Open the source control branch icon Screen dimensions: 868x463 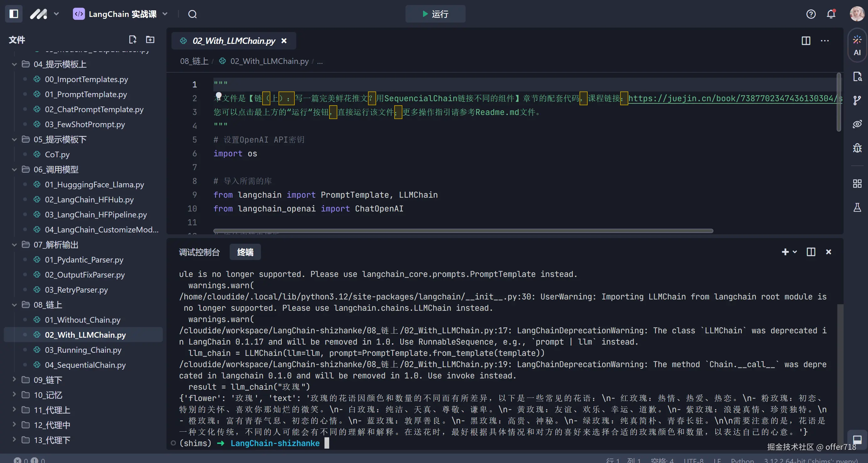point(857,100)
